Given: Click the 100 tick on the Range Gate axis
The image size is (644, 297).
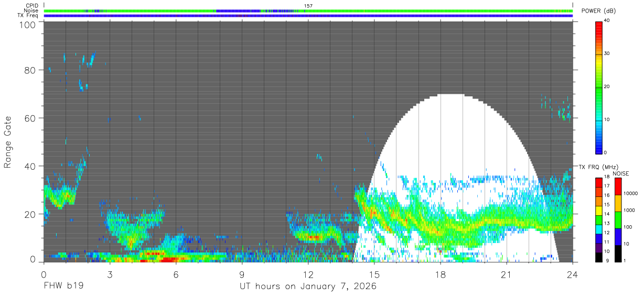Looking at the screenshot, I should [x=28, y=25].
